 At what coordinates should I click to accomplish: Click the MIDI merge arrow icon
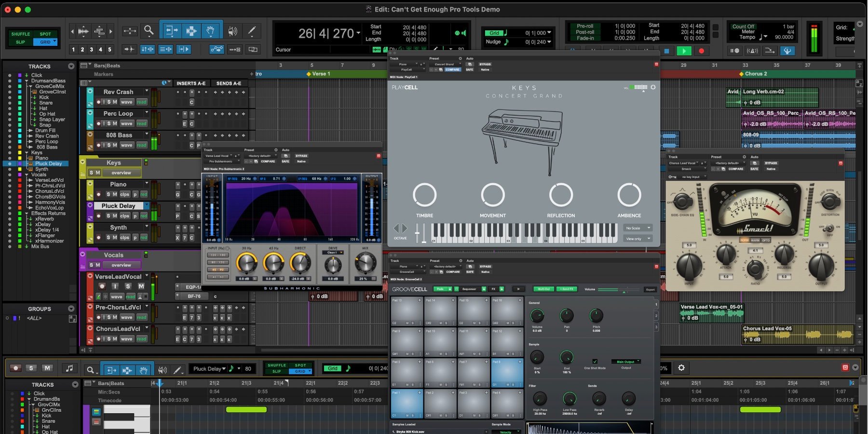click(x=770, y=51)
